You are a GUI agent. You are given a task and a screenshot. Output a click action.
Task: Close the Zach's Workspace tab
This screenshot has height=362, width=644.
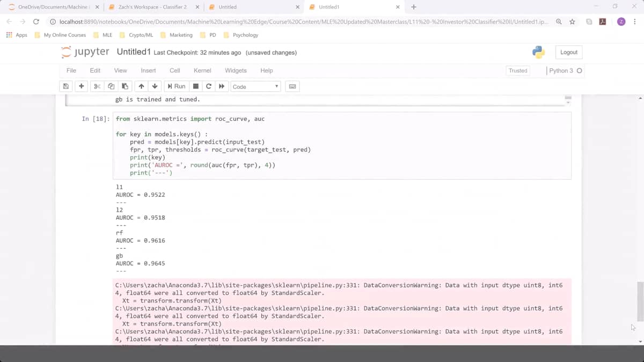197,7
